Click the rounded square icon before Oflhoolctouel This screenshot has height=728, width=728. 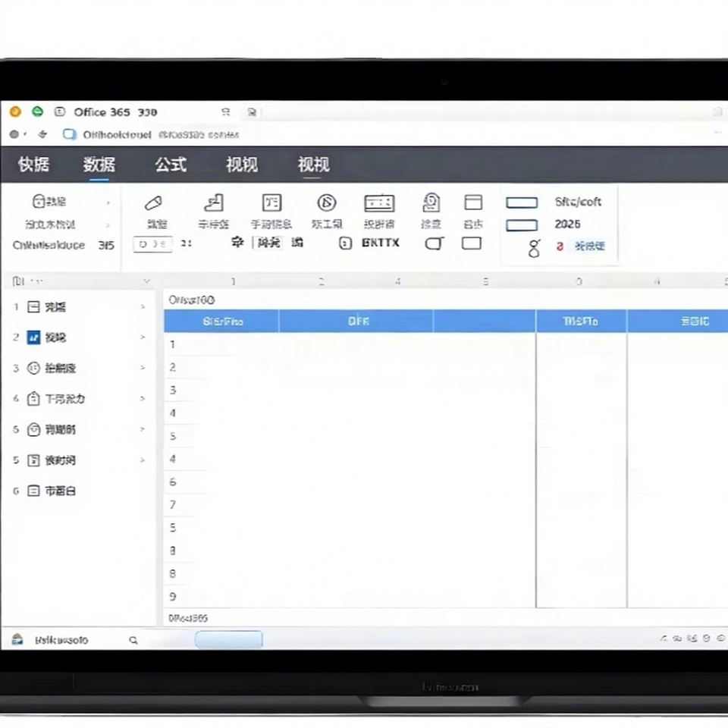pos(70,134)
